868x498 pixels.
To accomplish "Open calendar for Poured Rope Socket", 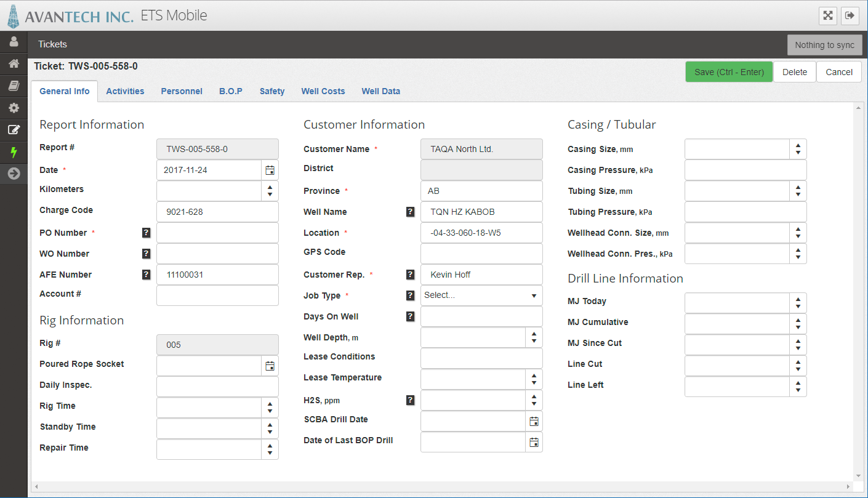I will 270,366.
